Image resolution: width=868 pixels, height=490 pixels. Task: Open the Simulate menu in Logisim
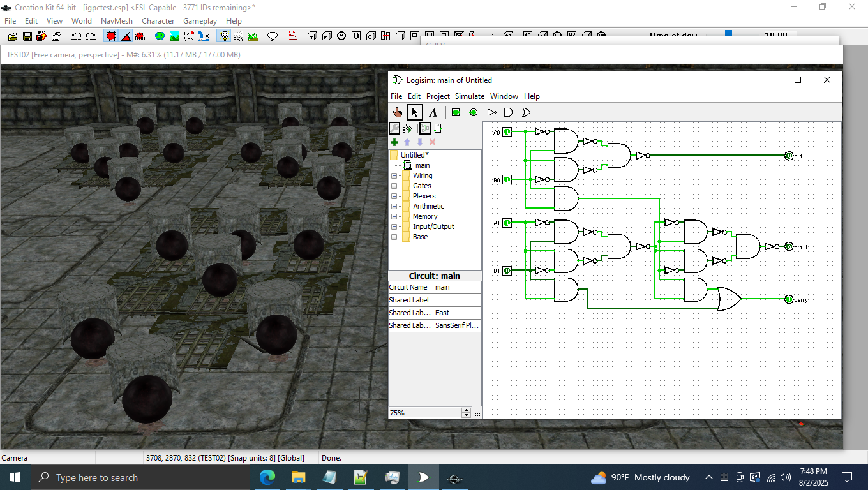coord(469,96)
